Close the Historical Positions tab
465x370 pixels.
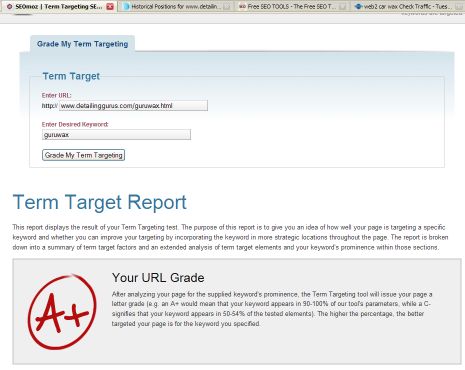227,6
